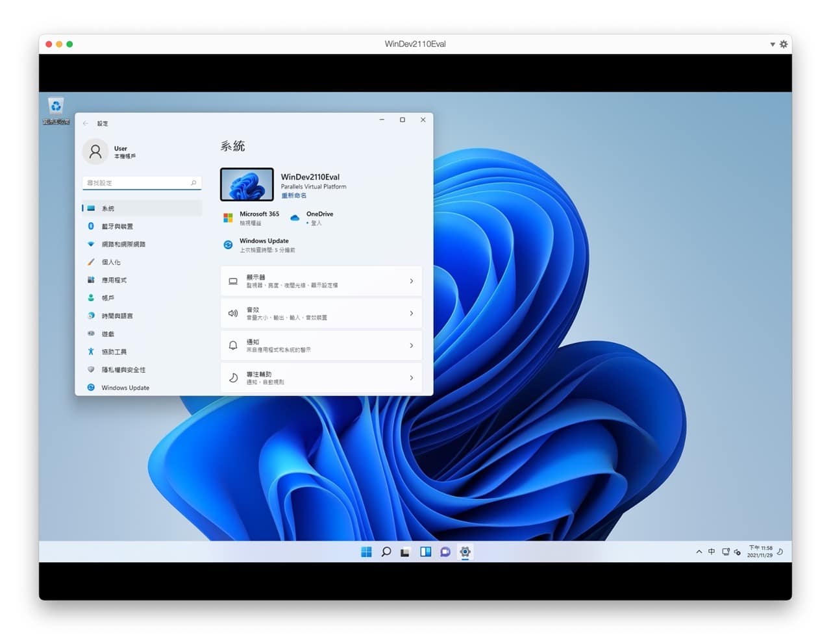Open Task View on the taskbar
This screenshot has height=644, width=831.
pos(405,552)
